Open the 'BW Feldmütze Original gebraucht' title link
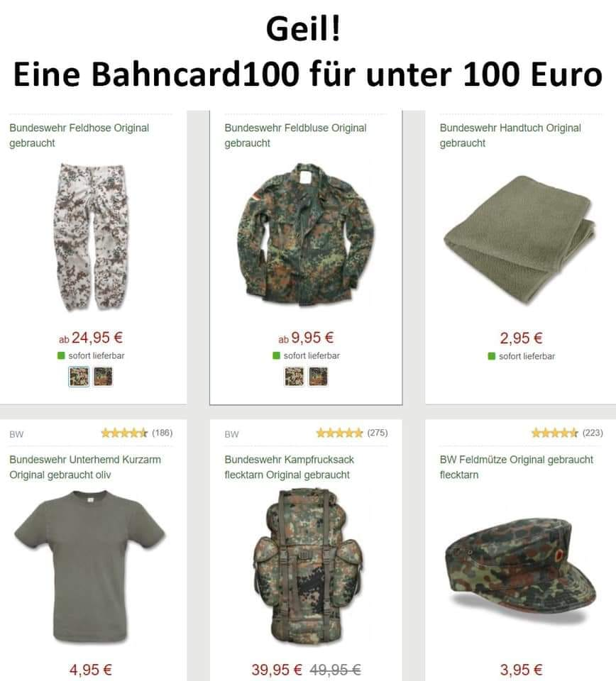The image size is (616, 681). tap(516, 467)
